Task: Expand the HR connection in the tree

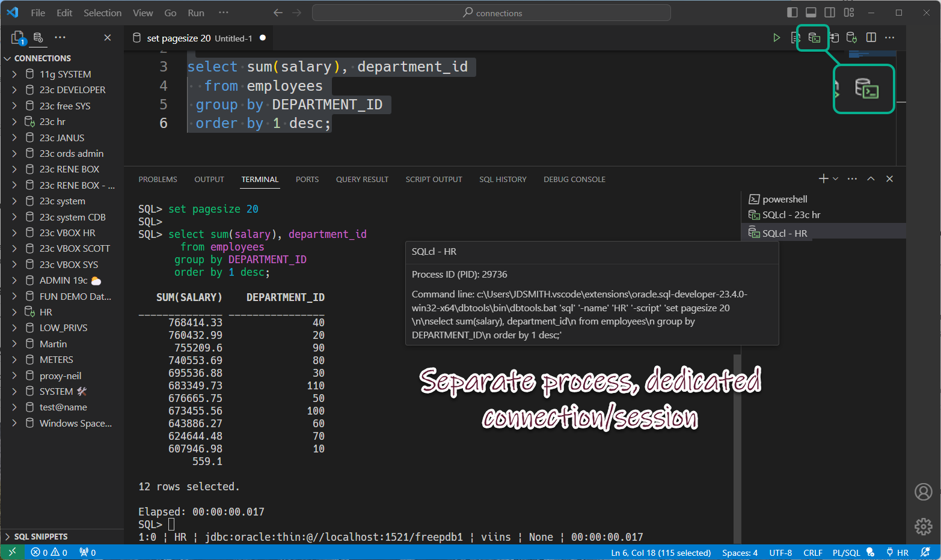Action: click(x=14, y=312)
